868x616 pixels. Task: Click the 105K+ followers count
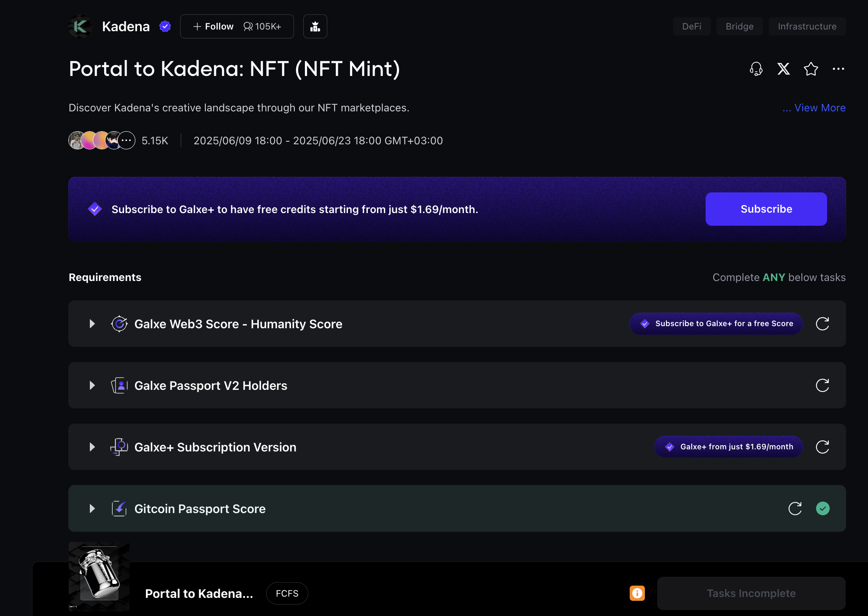click(x=262, y=27)
